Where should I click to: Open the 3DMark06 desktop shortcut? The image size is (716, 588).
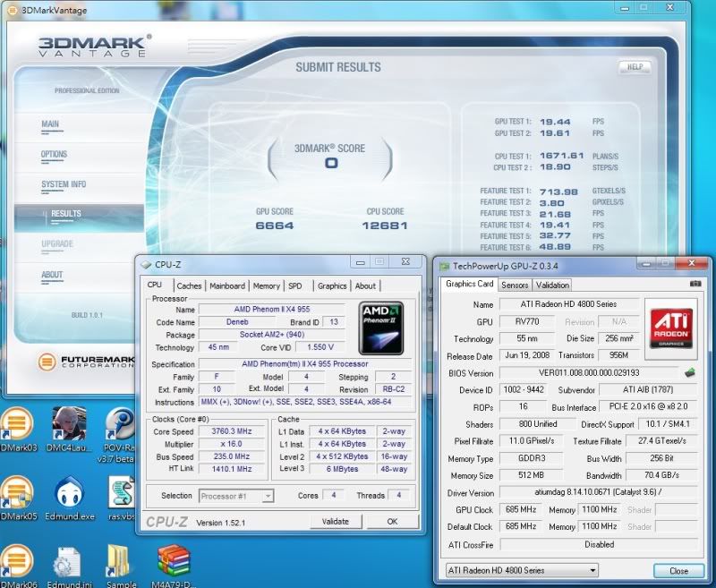pyautogui.click(x=17, y=563)
